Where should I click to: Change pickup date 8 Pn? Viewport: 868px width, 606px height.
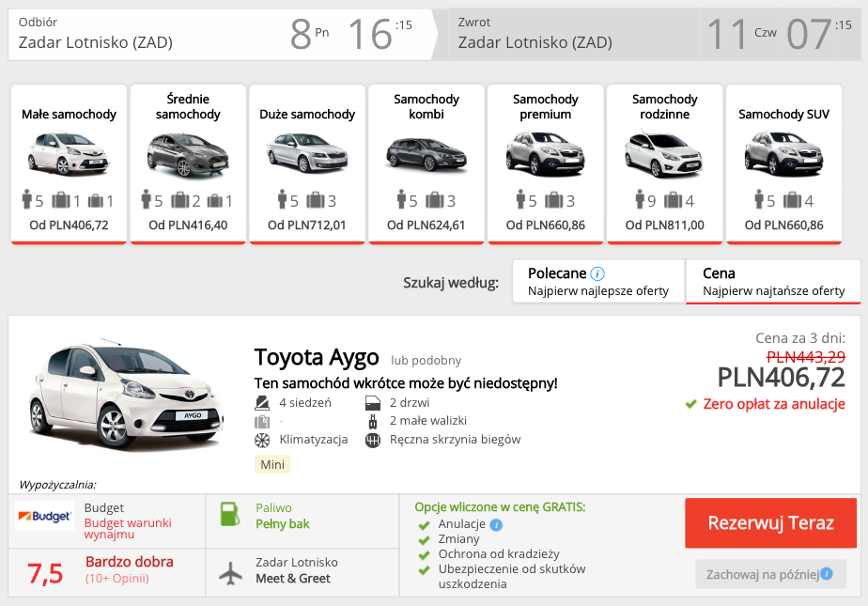(x=309, y=34)
